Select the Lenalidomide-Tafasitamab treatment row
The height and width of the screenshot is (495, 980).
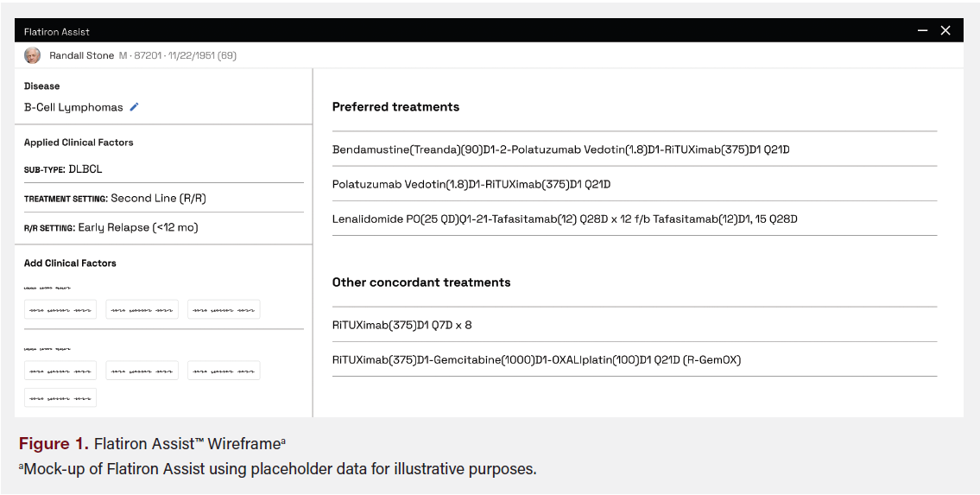point(565,219)
